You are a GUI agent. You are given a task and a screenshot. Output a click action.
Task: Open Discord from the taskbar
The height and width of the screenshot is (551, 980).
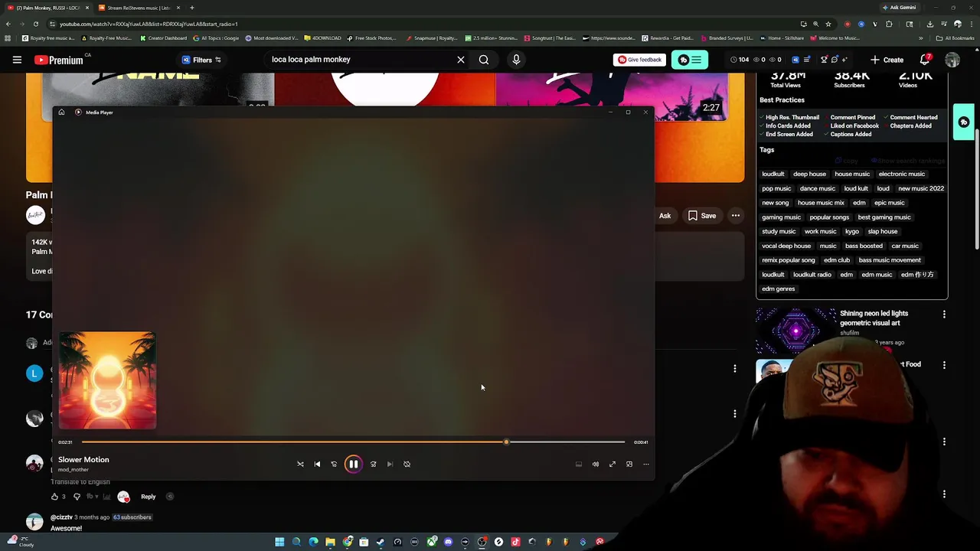[448, 542]
